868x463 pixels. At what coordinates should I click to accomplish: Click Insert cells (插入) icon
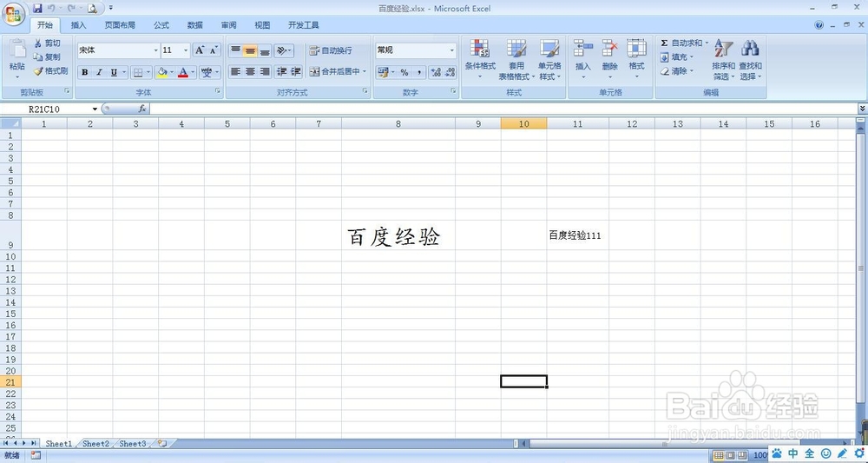point(583,48)
